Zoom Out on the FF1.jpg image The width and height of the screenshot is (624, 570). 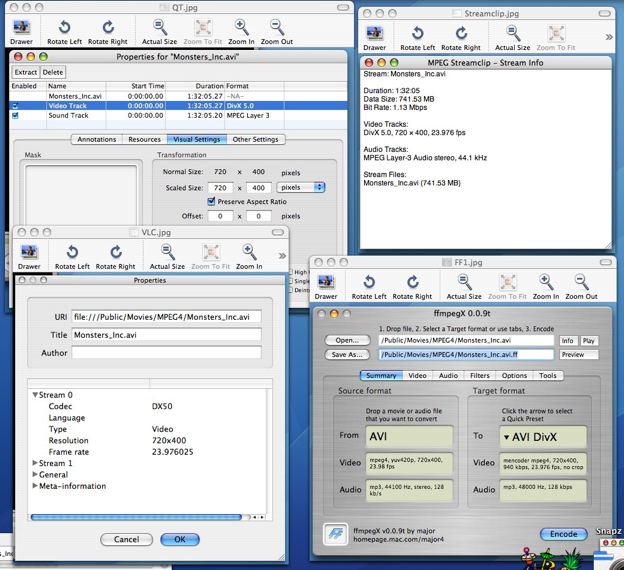pyautogui.click(x=581, y=287)
